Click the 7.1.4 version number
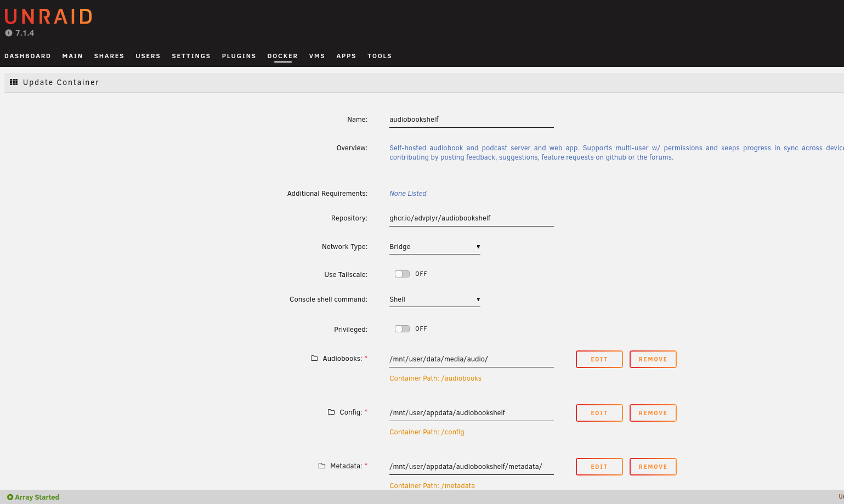 pyautogui.click(x=25, y=33)
